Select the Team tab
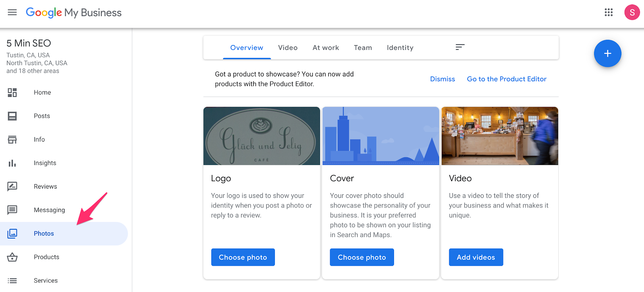The width and height of the screenshot is (644, 292). click(x=363, y=47)
